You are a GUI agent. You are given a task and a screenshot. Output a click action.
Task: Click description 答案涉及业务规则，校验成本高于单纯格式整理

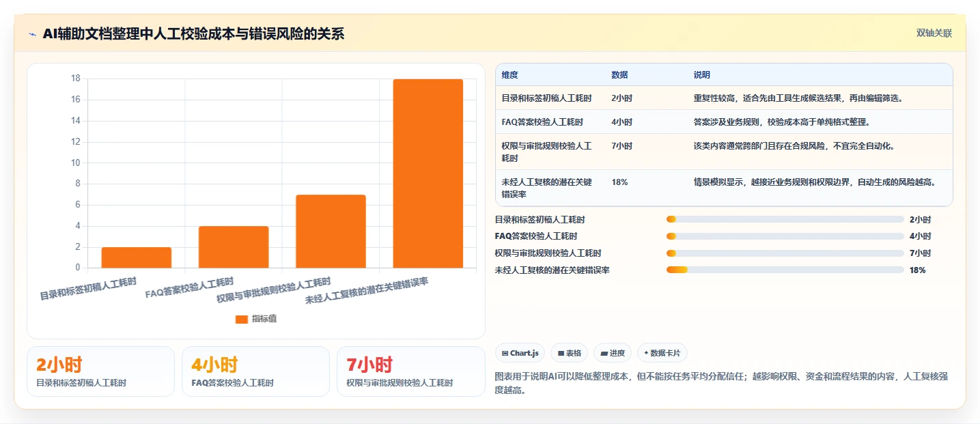(781, 122)
